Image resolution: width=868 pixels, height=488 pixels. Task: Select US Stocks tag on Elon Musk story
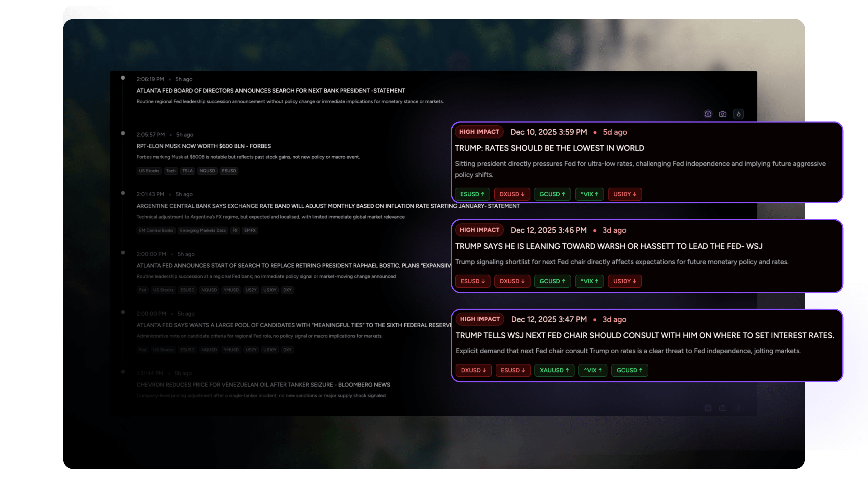(149, 171)
